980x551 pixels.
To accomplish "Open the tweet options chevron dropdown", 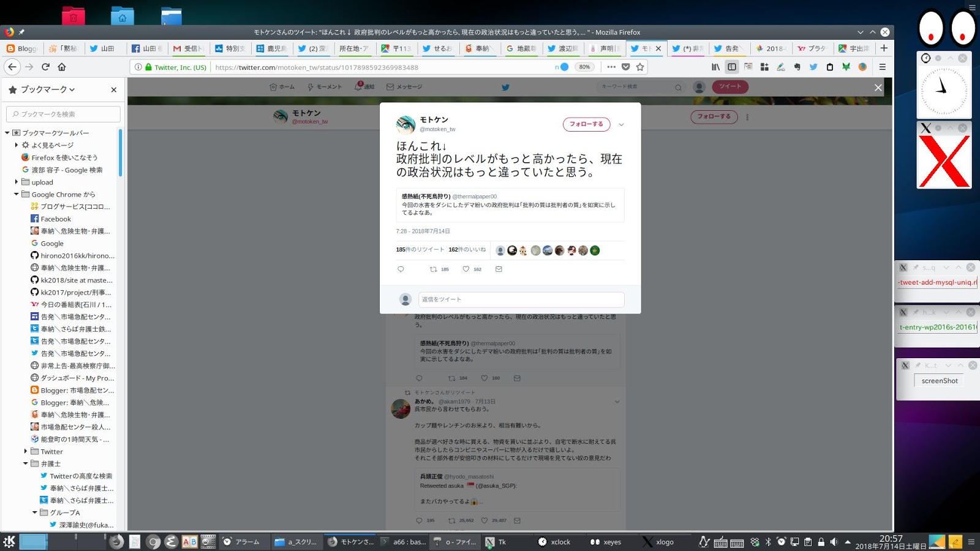I will tap(621, 124).
